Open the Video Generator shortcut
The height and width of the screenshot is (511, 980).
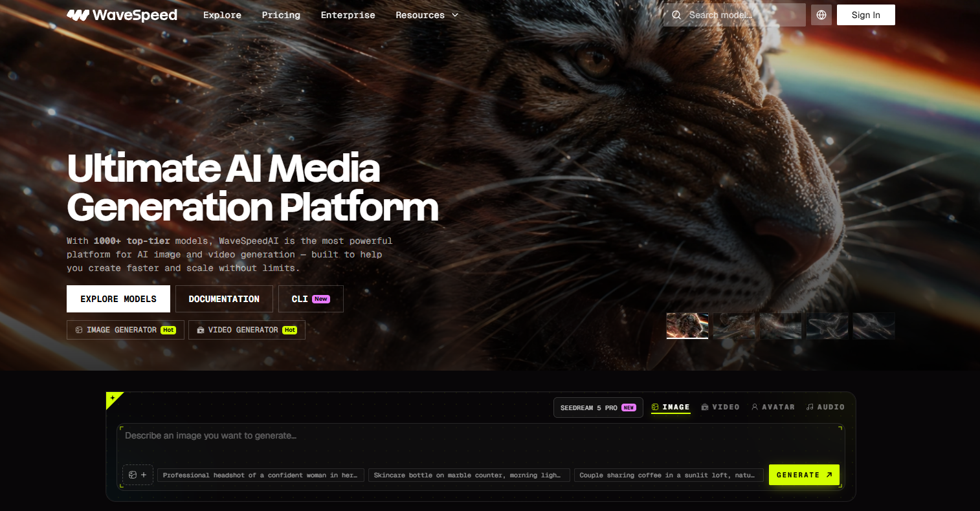pyautogui.click(x=247, y=330)
